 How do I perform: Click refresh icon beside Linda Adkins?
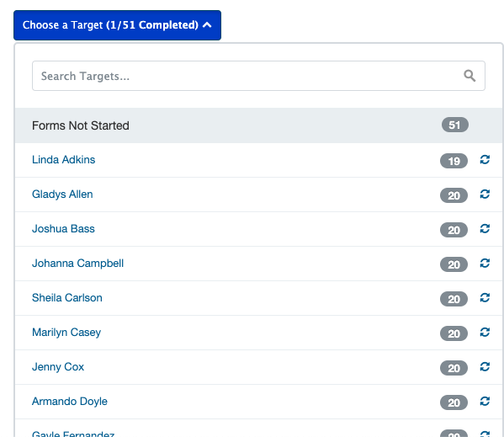[485, 159]
